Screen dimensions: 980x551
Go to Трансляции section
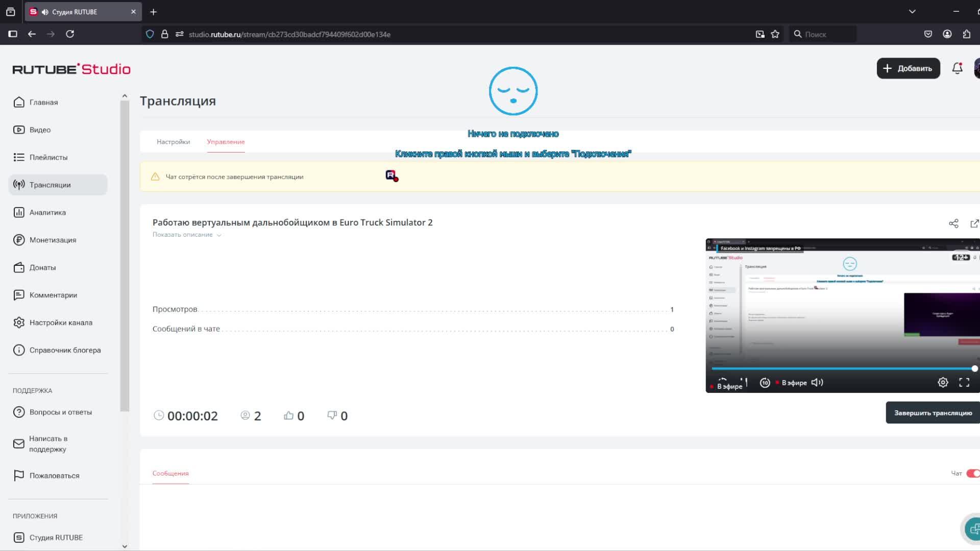coord(58,185)
